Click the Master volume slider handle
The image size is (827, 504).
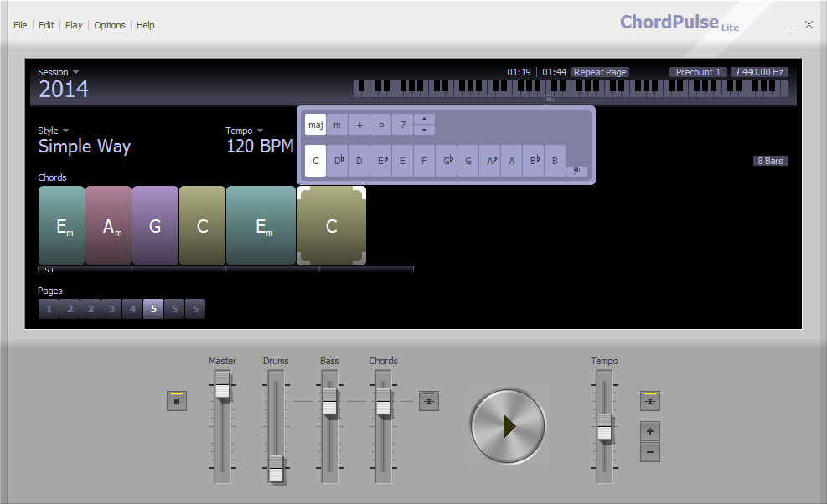[223, 386]
